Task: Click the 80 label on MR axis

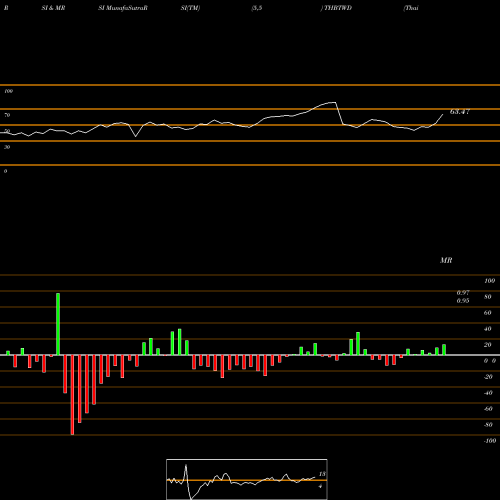Action: tap(488, 297)
